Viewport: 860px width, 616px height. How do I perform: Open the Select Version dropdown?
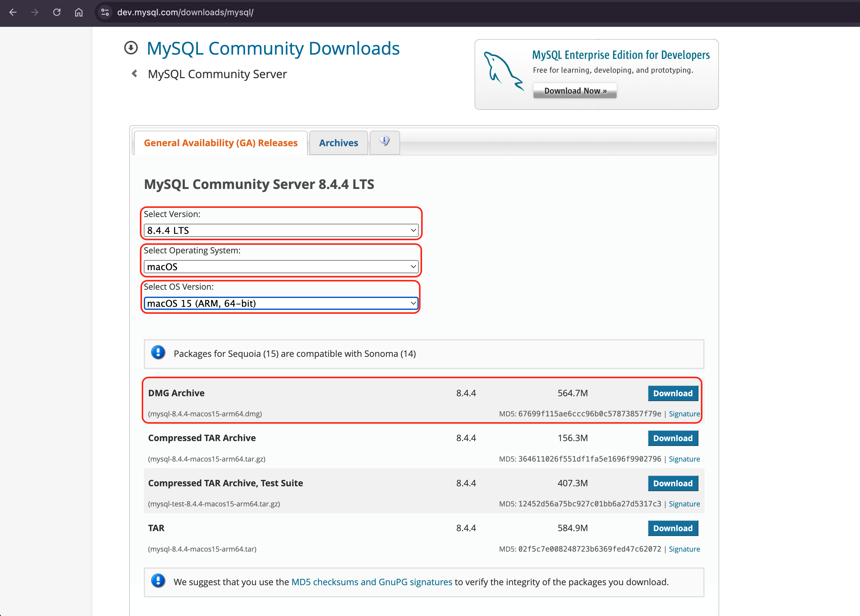click(x=281, y=230)
